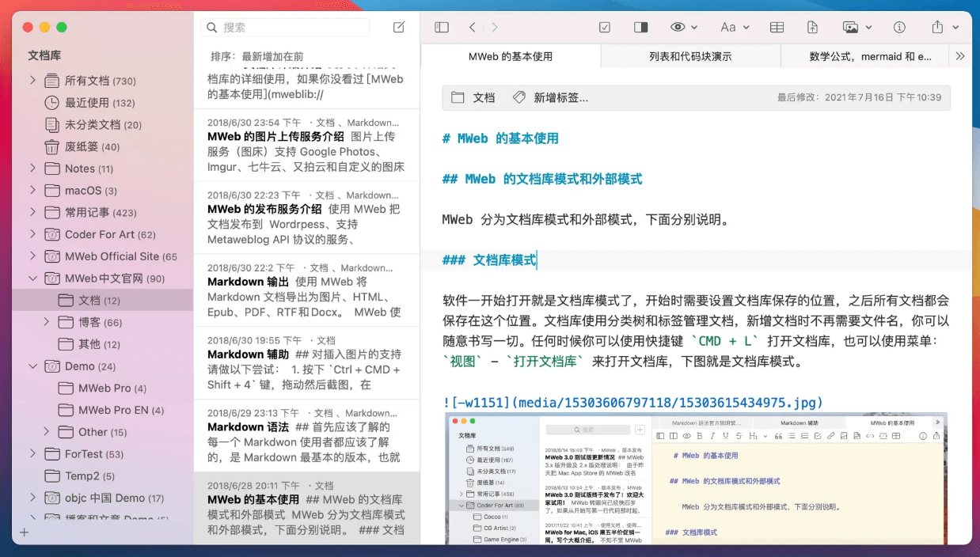Viewport: 980px width, 557px height.
Task: Click the trash can icon for 废纸篓
Action: tap(51, 147)
